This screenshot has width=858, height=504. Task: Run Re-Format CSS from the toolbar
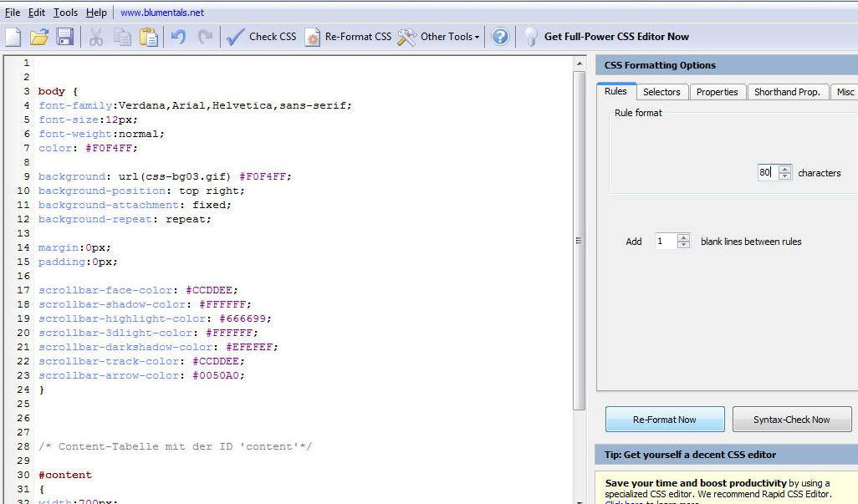pyautogui.click(x=348, y=37)
